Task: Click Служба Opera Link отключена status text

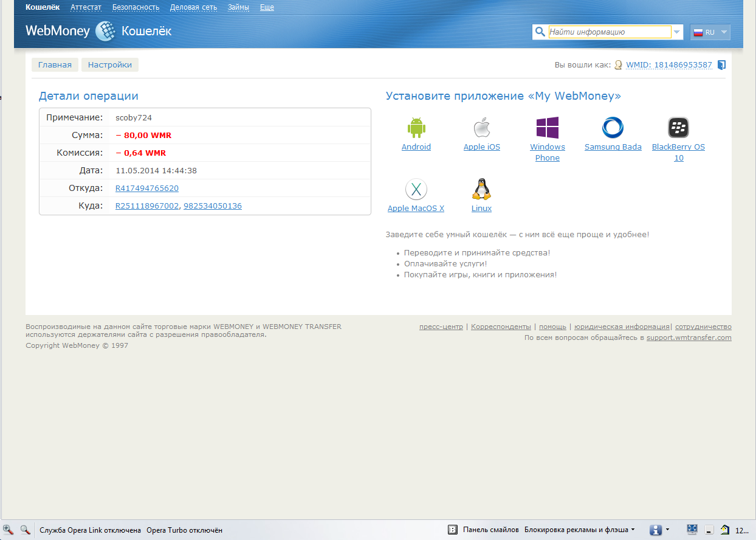Action: (x=91, y=530)
